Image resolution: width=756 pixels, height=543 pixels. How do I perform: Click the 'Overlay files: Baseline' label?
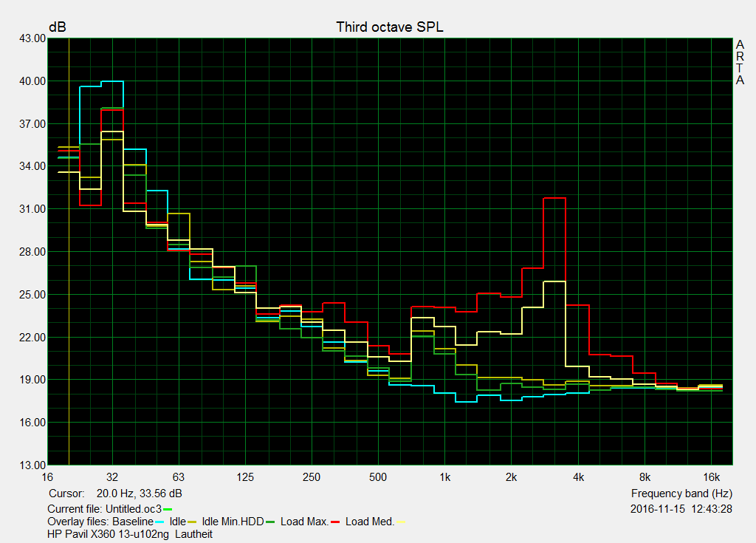click(x=100, y=522)
